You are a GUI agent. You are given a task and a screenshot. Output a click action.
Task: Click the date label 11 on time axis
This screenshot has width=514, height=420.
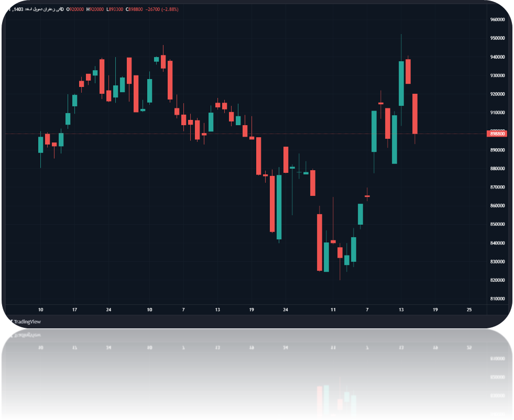pyautogui.click(x=333, y=310)
